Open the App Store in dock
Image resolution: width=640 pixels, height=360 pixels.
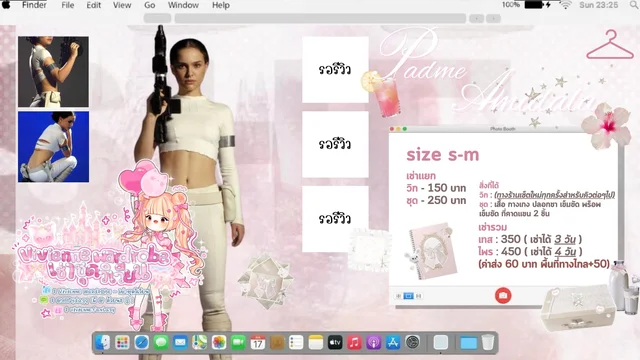(393, 342)
